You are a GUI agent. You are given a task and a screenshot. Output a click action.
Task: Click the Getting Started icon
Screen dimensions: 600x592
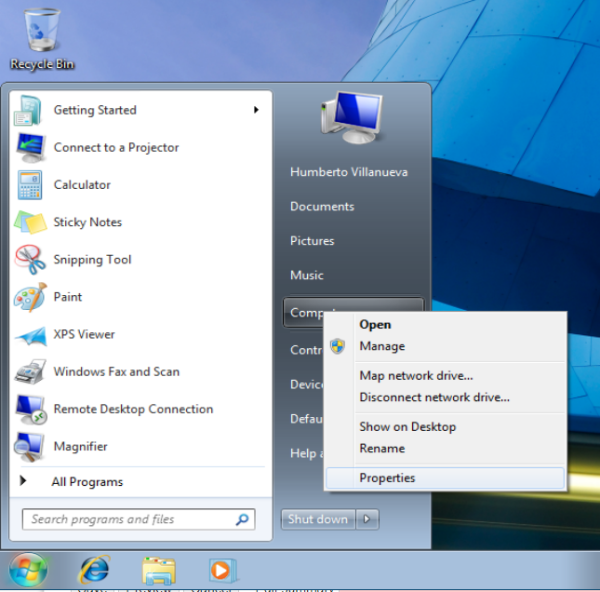(28, 111)
